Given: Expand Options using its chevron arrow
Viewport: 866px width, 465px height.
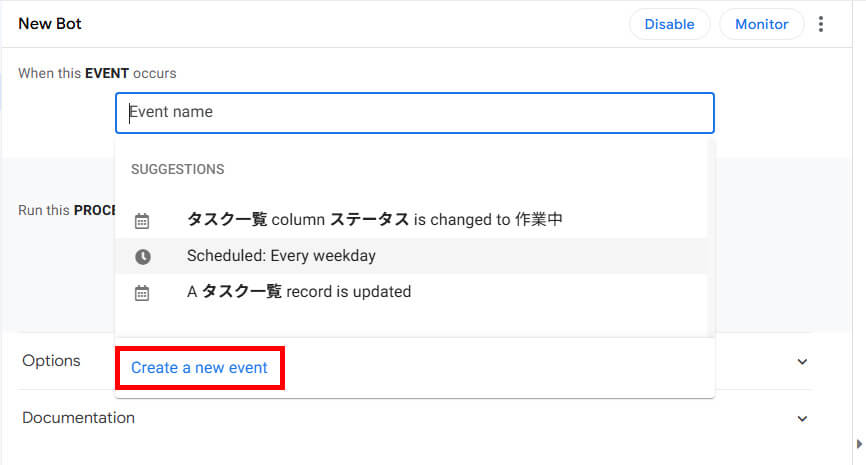Looking at the screenshot, I should coord(801,362).
